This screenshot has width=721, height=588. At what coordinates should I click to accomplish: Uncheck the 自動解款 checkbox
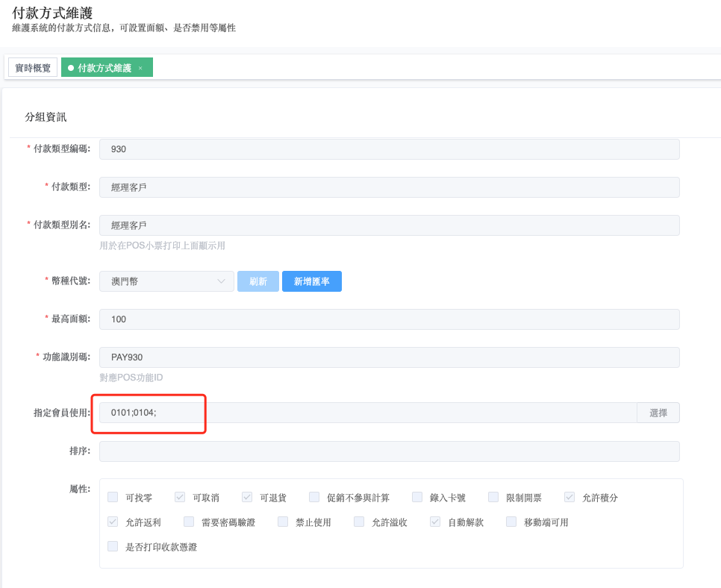pos(435,522)
